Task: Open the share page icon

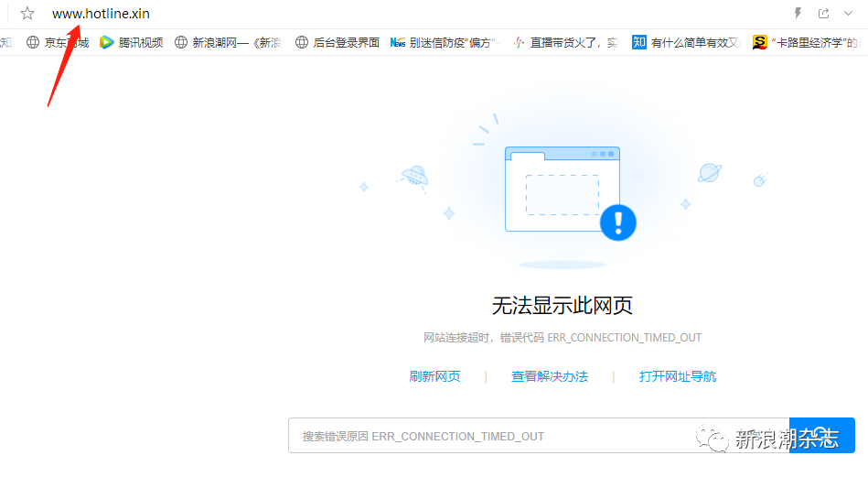Action: [x=824, y=14]
